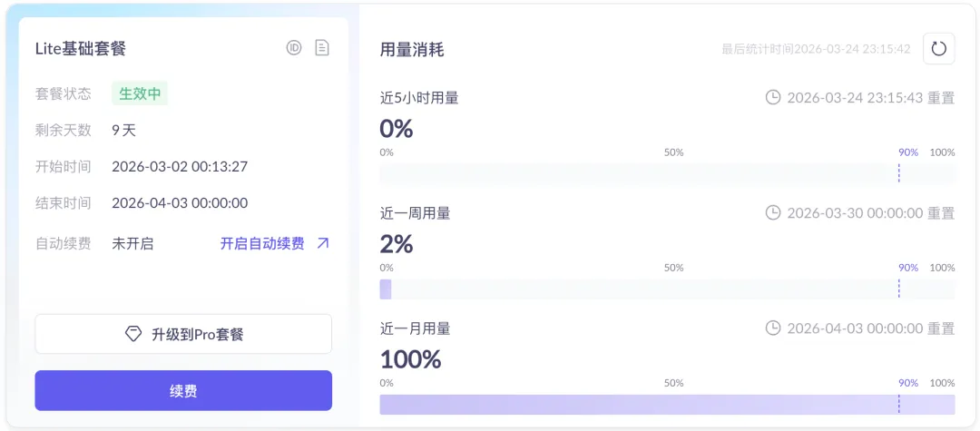The width and height of the screenshot is (980, 431).
Task: Click the clock icon for 近5小时用量
Action: click(x=773, y=97)
